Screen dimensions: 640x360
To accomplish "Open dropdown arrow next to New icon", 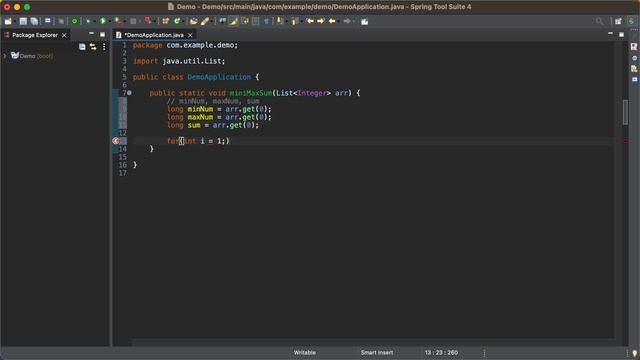I will coord(15,22).
